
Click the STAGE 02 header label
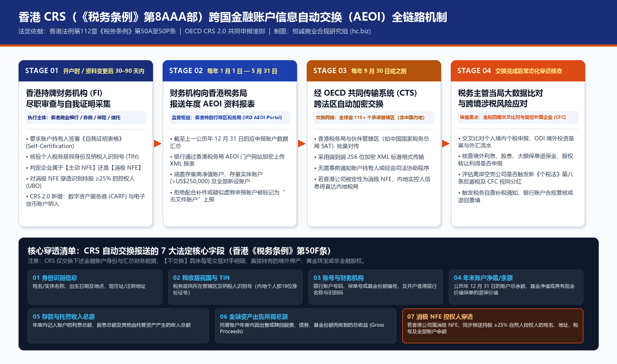point(186,71)
